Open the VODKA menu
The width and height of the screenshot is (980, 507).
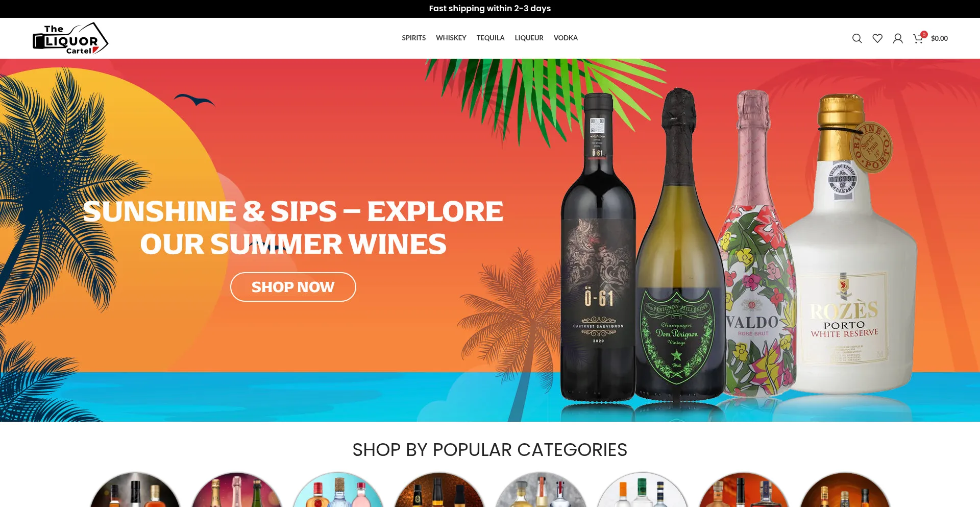566,38
